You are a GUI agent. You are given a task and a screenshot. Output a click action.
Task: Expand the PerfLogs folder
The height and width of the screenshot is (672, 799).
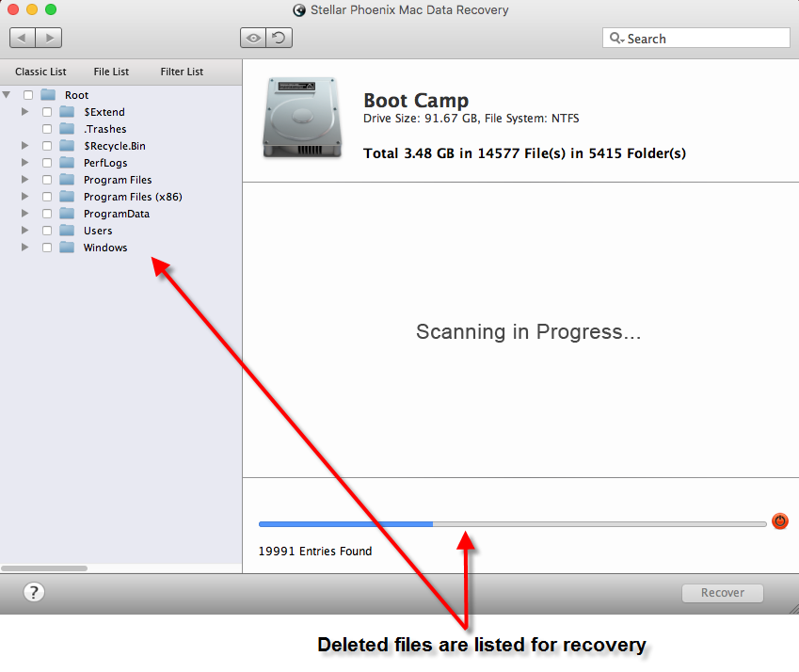point(24,162)
